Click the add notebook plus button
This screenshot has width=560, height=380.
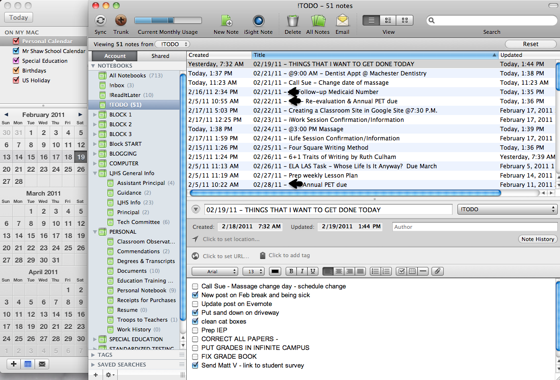click(96, 375)
